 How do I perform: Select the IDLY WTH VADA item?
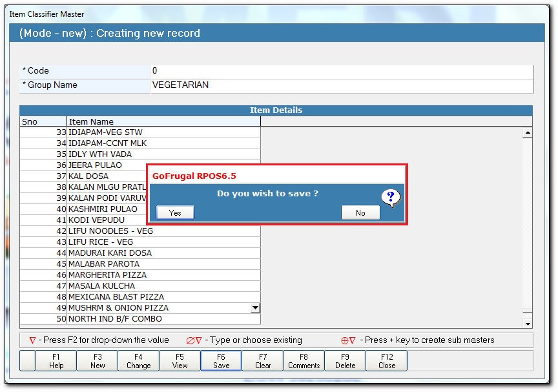coord(163,154)
